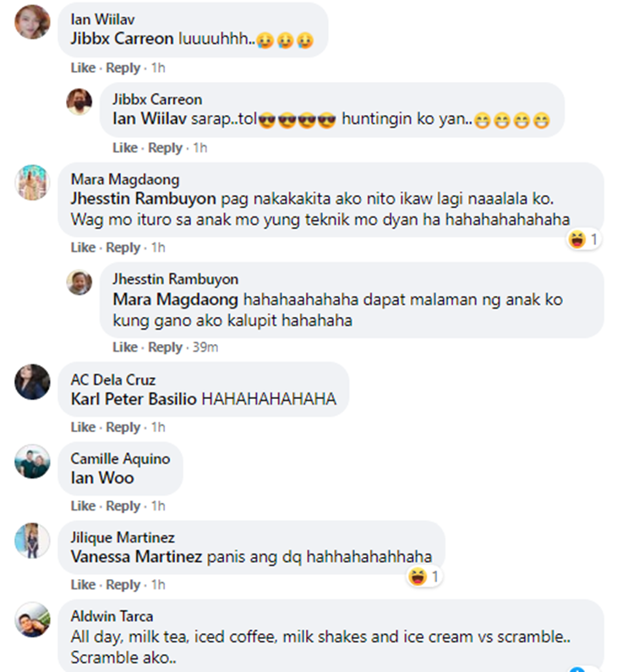
Task: Open Jhesstin Rambuyon's avatar
Action: point(79,282)
